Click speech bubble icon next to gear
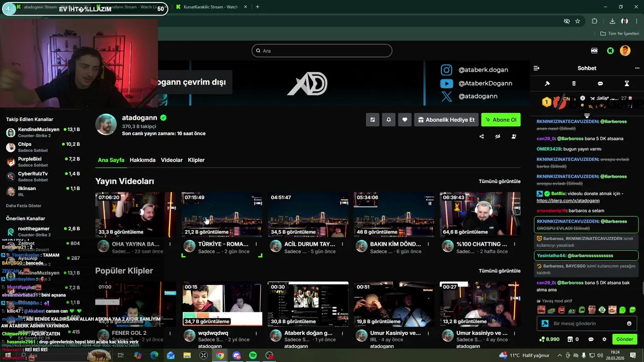 click(591, 339)
